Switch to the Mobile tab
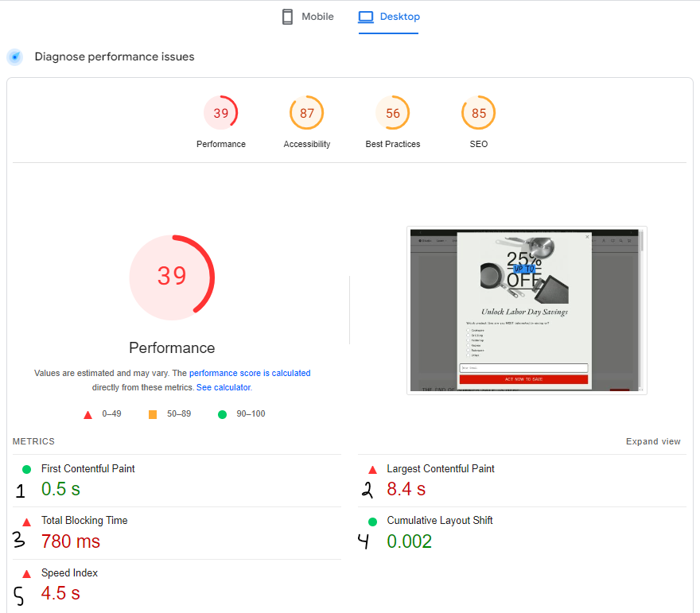700x613 pixels. (x=308, y=17)
